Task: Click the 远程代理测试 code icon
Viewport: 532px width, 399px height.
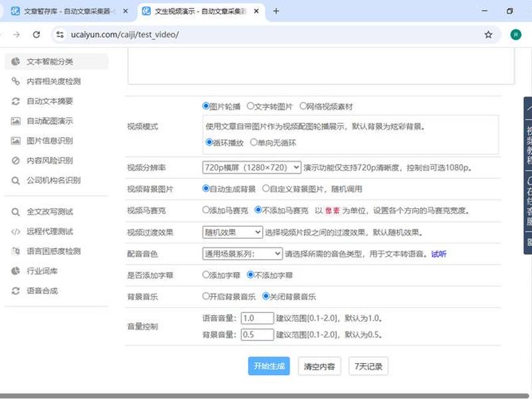Action: click(15, 231)
